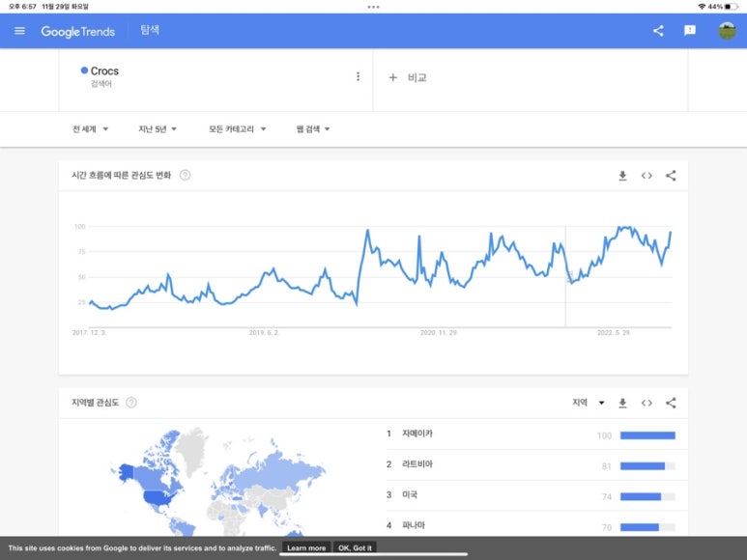Get embed code for time chart
The image size is (747, 560).
[646, 176]
